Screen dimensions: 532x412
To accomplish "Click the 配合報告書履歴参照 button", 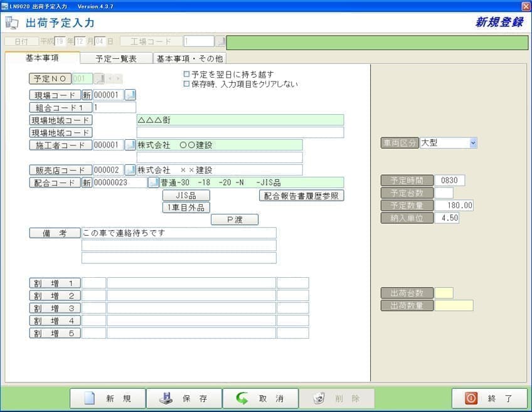I will tap(302, 196).
